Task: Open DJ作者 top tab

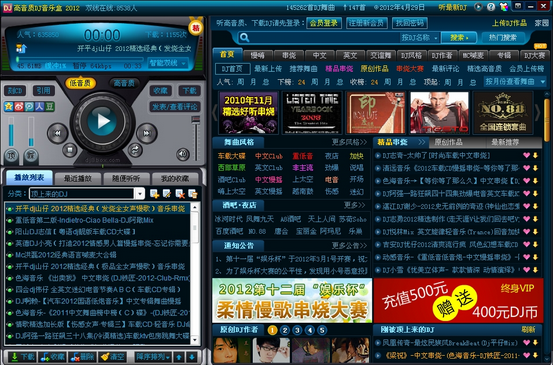Action: pyautogui.click(x=442, y=55)
